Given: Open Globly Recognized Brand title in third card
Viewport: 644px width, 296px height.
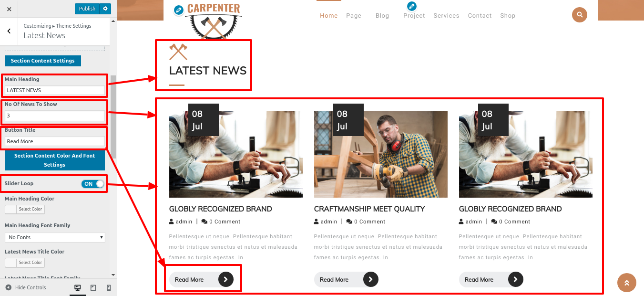Looking at the screenshot, I should click(511, 209).
